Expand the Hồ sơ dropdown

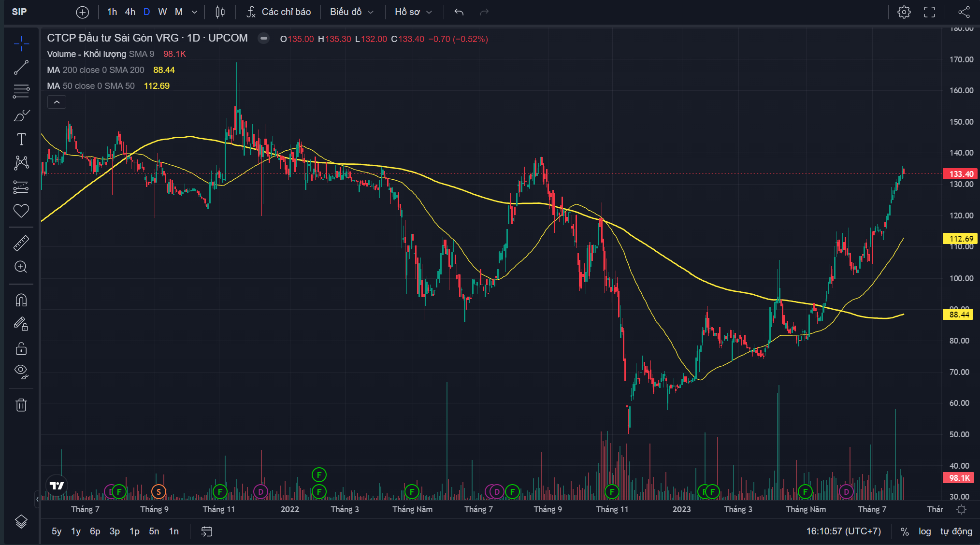coord(413,12)
